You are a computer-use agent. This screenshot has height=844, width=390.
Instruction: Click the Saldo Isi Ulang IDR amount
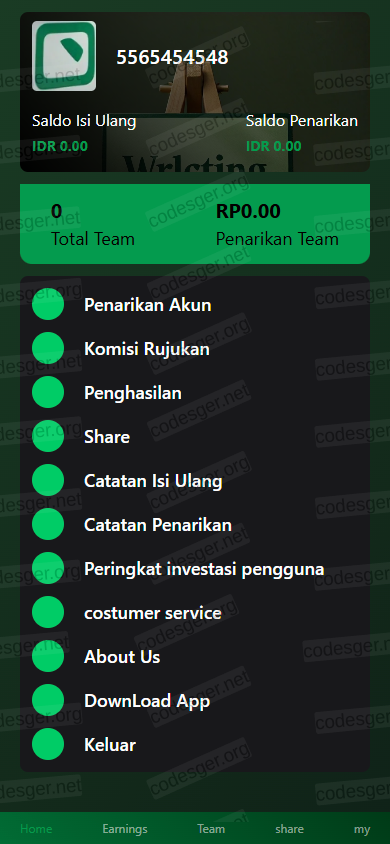(x=60, y=146)
